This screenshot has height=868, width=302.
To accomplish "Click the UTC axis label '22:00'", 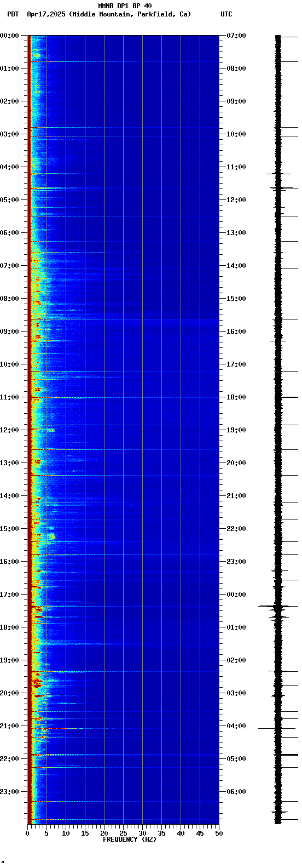I will coord(236,529).
